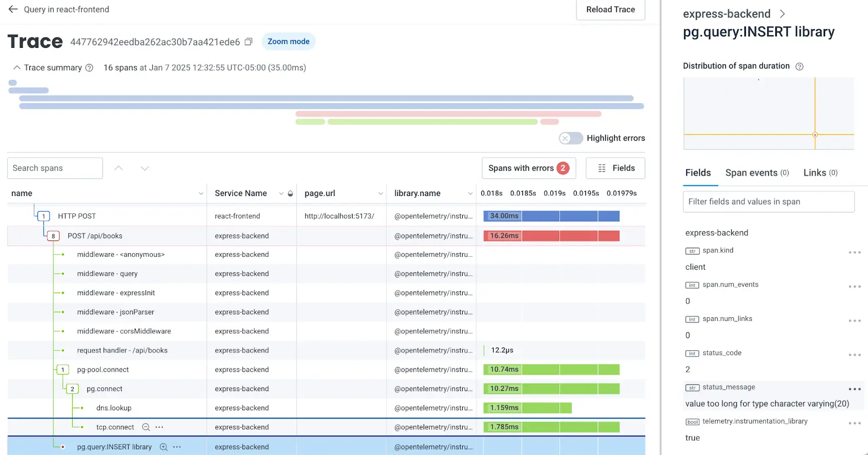The height and width of the screenshot is (455, 868).
Task: Open the Trace summary help icon
Action: coord(90,68)
